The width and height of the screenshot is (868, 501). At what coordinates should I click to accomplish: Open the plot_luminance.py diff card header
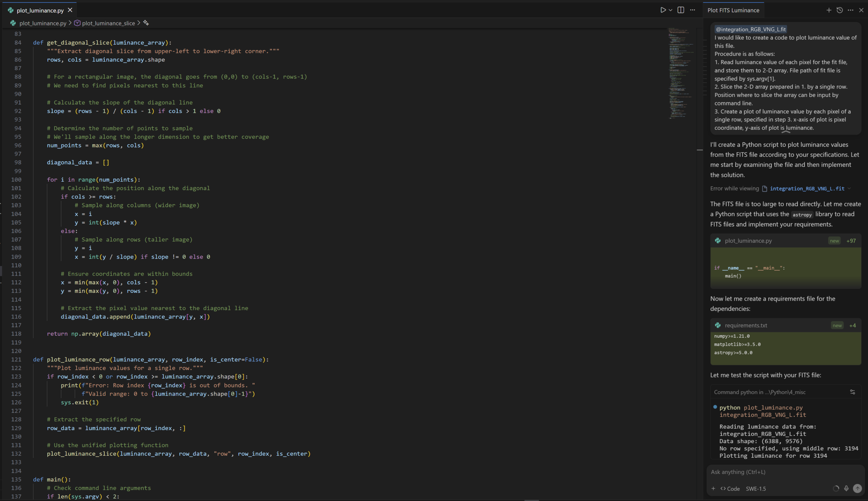point(748,241)
